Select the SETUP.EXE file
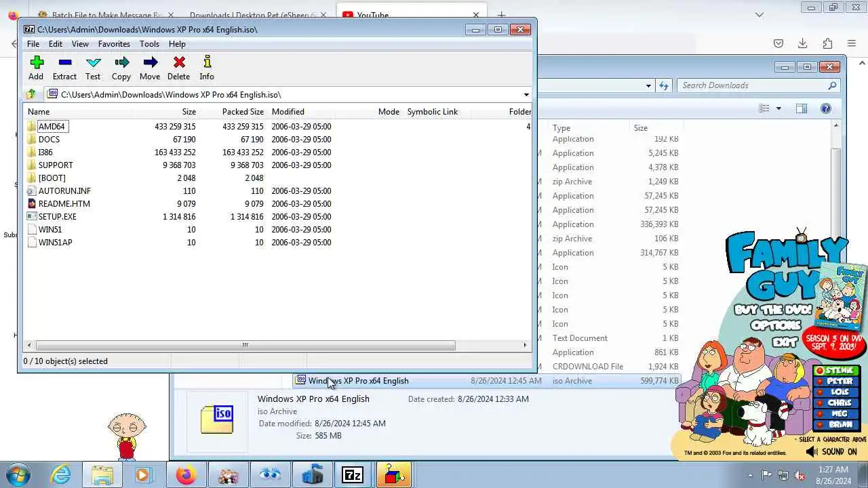868x488 pixels. pyautogui.click(x=57, y=217)
